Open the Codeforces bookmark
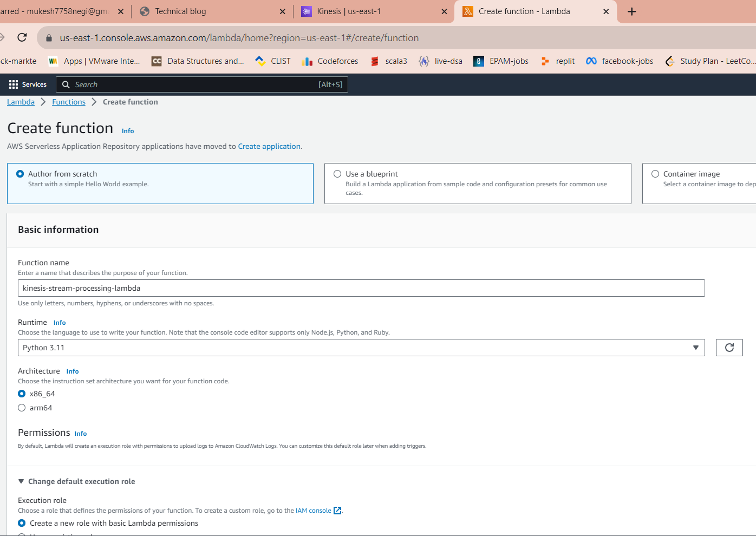The height and width of the screenshot is (536, 756). [x=330, y=61]
